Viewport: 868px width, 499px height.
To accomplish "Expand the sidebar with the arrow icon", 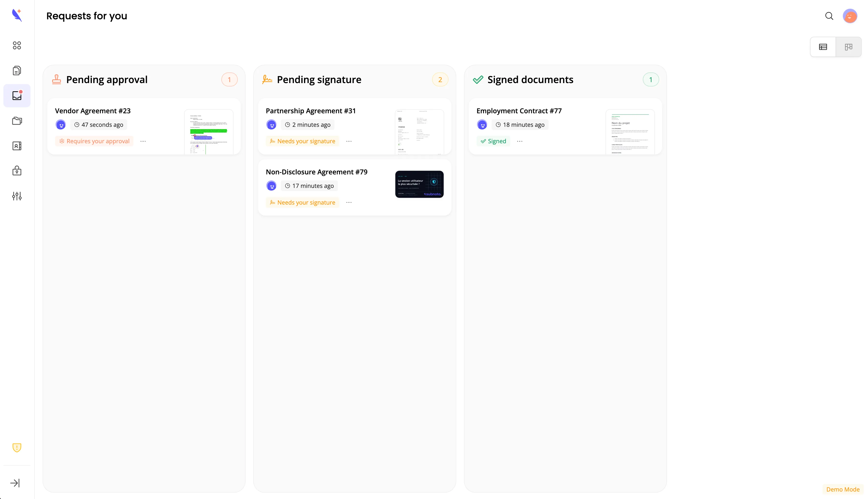I will pos(15,483).
